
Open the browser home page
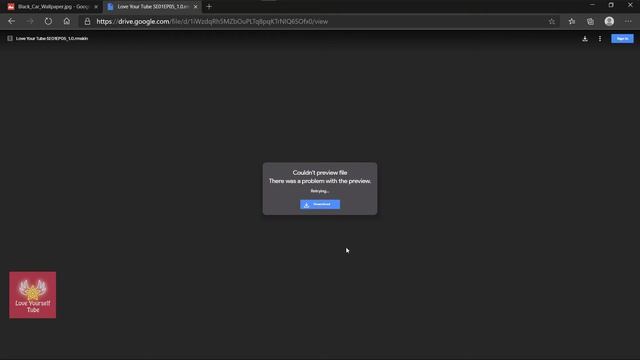67,21
